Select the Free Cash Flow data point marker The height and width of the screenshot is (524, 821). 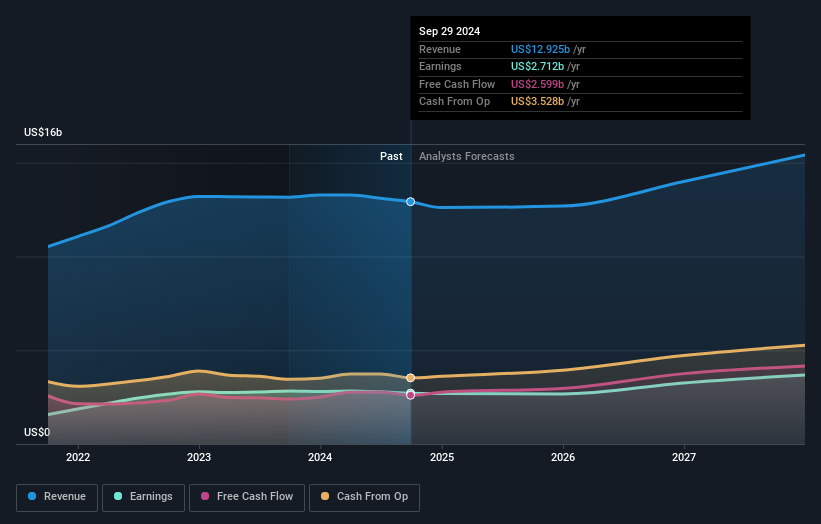410,395
